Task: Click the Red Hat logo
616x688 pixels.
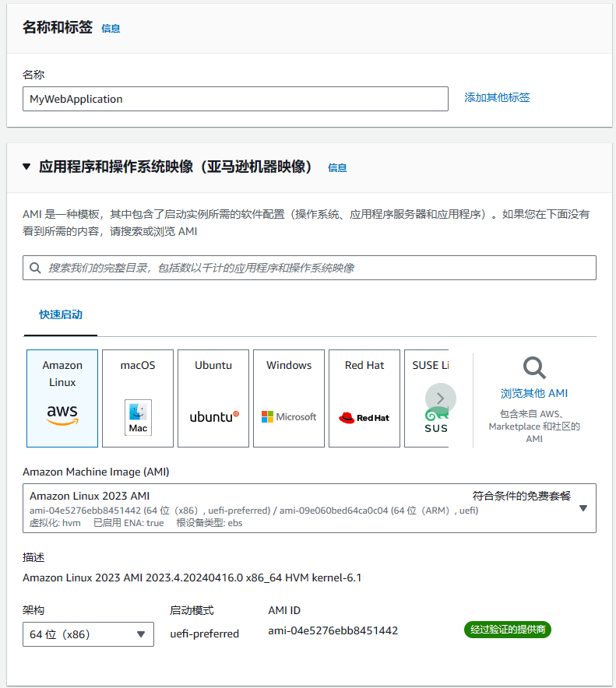Action: point(364,418)
